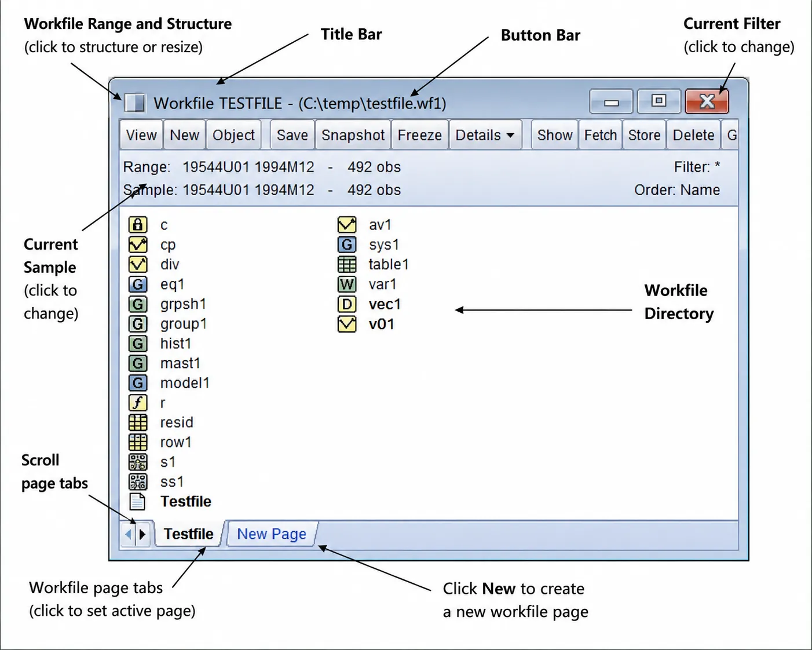This screenshot has width=812, height=650.
Task: Open the Details dropdown in the button bar
Action: pyautogui.click(x=485, y=135)
